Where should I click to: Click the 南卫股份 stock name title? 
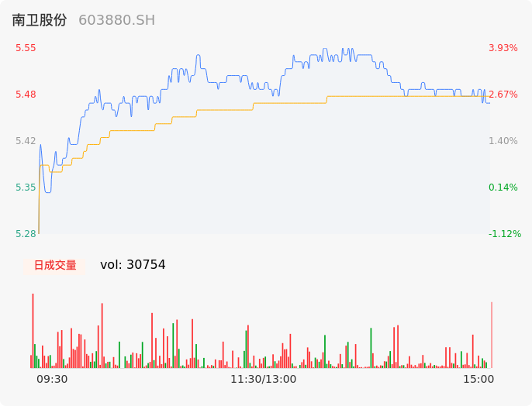(40, 20)
